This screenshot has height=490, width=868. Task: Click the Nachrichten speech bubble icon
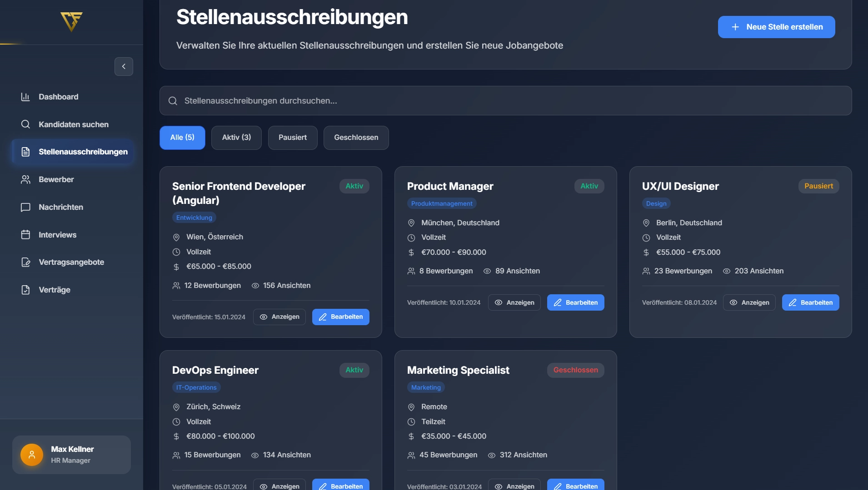pyautogui.click(x=25, y=207)
